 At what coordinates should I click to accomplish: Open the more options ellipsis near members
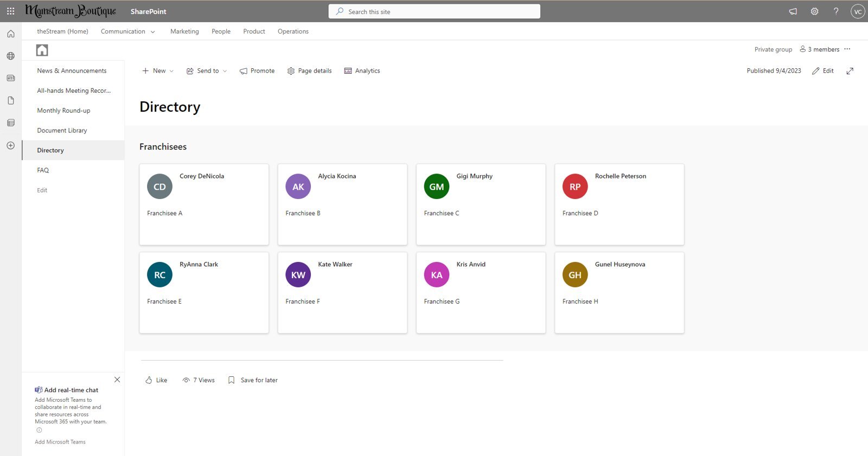coord(847,49)
